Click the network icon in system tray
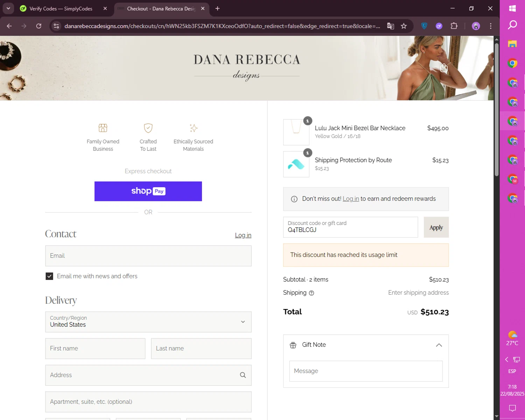Viewport: 525px width, 420px height. coord(517,359)
